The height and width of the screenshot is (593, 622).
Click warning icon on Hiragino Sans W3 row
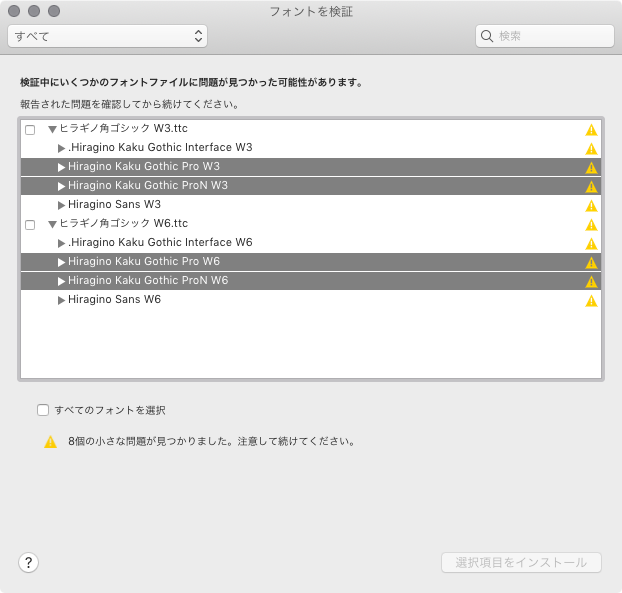591,206
